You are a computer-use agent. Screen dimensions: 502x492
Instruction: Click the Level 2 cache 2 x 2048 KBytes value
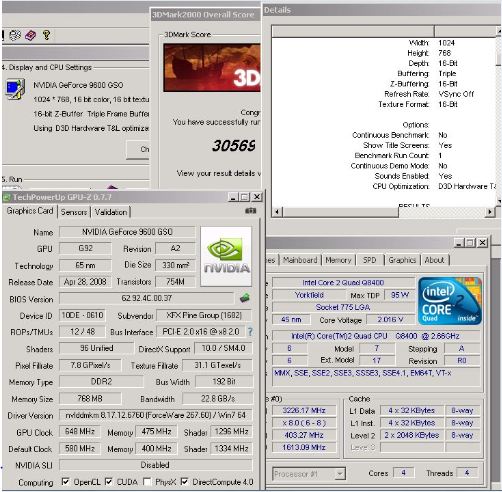(412, 435)
